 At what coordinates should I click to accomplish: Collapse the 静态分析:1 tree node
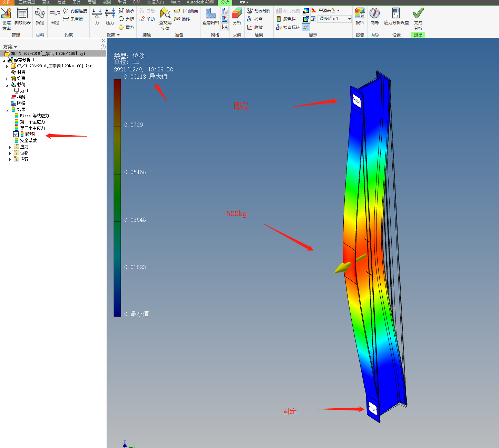click(4, 60)
